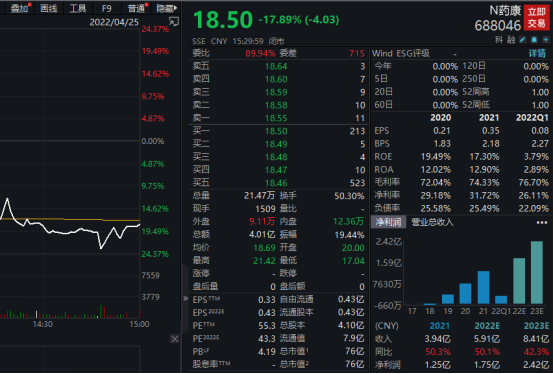Click the 外盘 value 9.11万

coord(262,222)
